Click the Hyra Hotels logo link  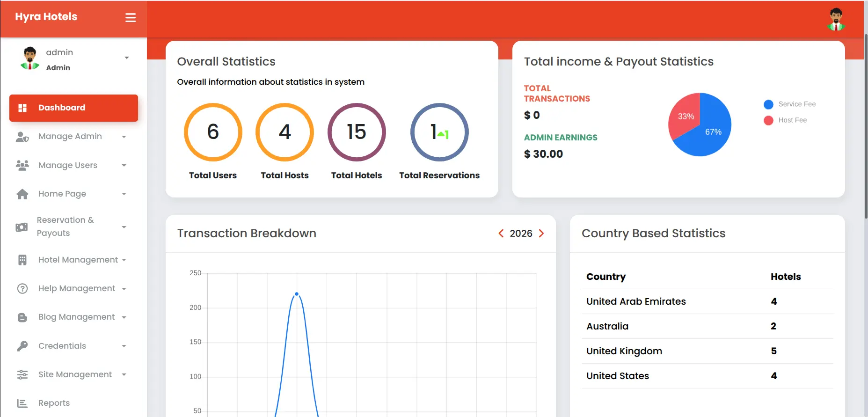46,17
